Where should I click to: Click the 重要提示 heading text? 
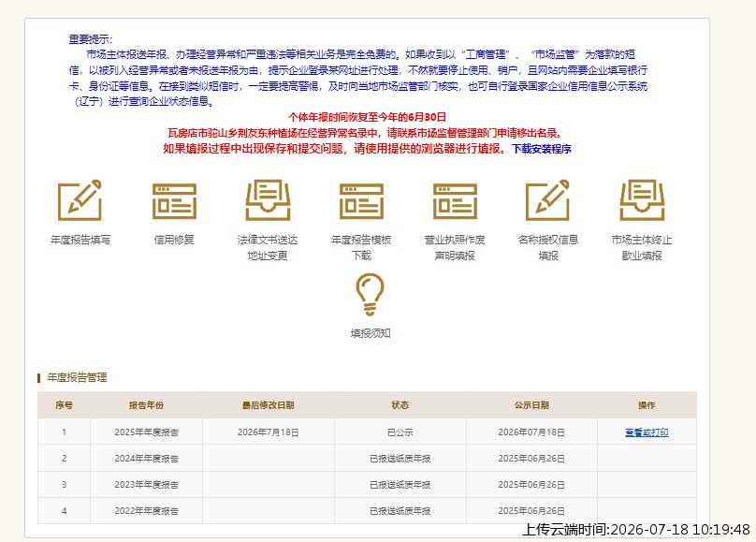click(90, 39)
